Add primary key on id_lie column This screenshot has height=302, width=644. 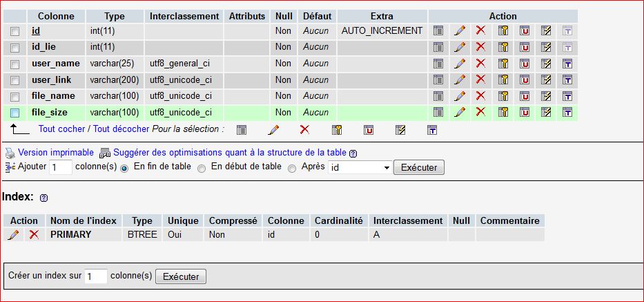(x=503, y=47)
